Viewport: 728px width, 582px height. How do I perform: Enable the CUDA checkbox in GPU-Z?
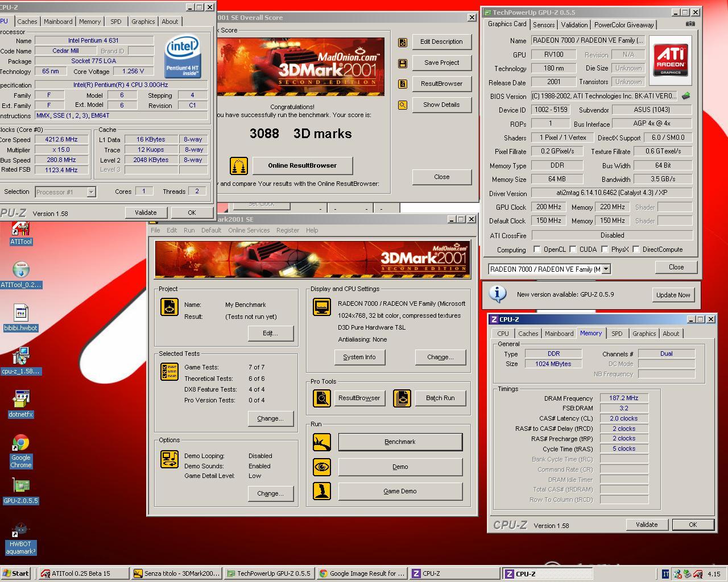coord(573,250)
